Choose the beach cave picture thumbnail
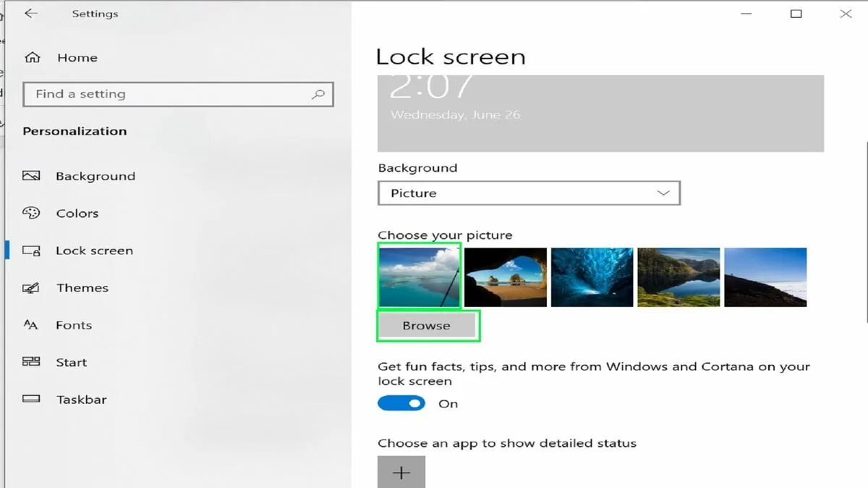Image resolution: width=868 pixels, height=488 pixels. coord(505,277)
